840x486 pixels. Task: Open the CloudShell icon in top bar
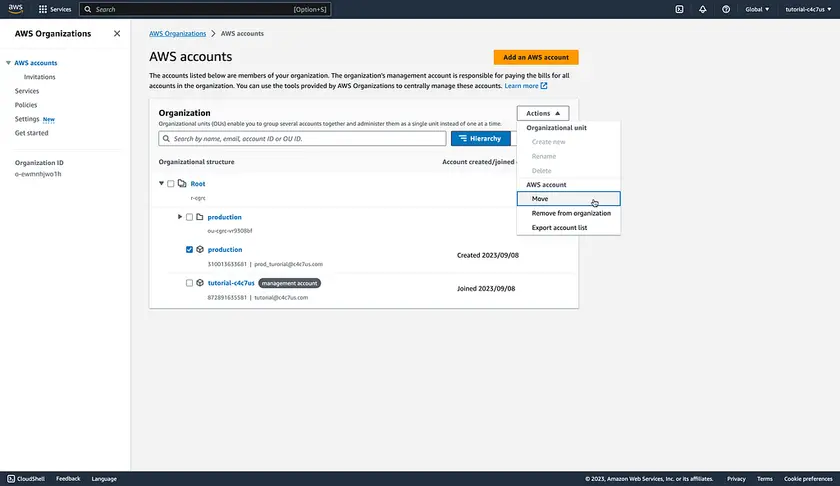679,9
